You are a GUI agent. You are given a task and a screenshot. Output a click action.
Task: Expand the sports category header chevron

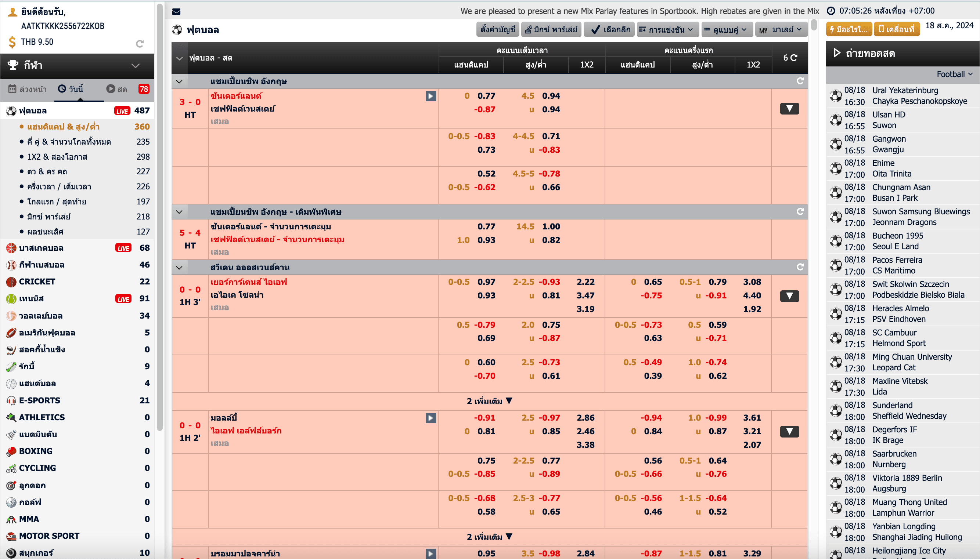point(135,66)
